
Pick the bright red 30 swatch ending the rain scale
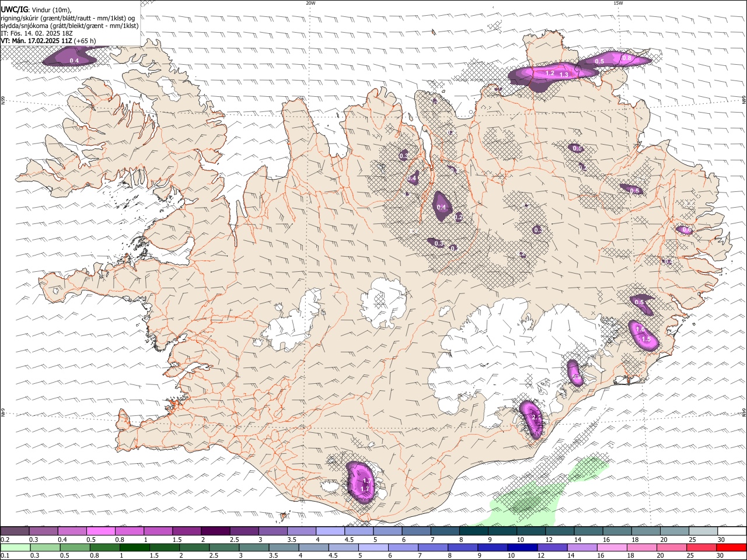coord(731,547)
